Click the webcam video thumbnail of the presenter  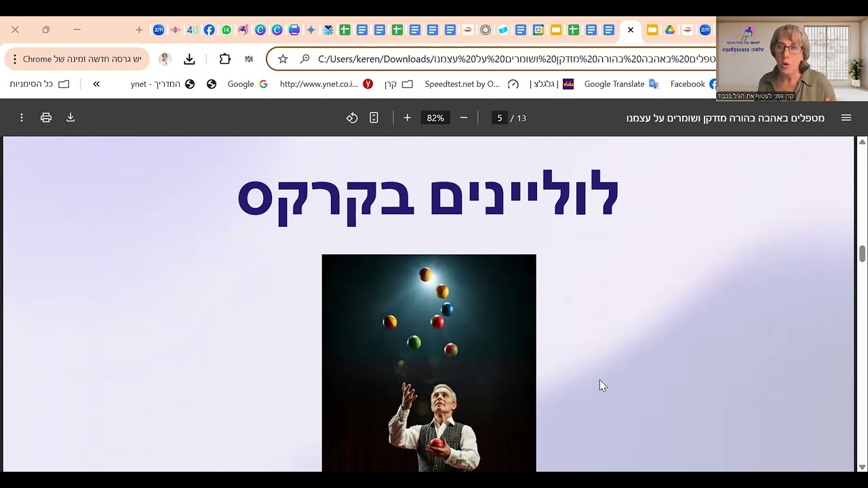coord(792,59)
